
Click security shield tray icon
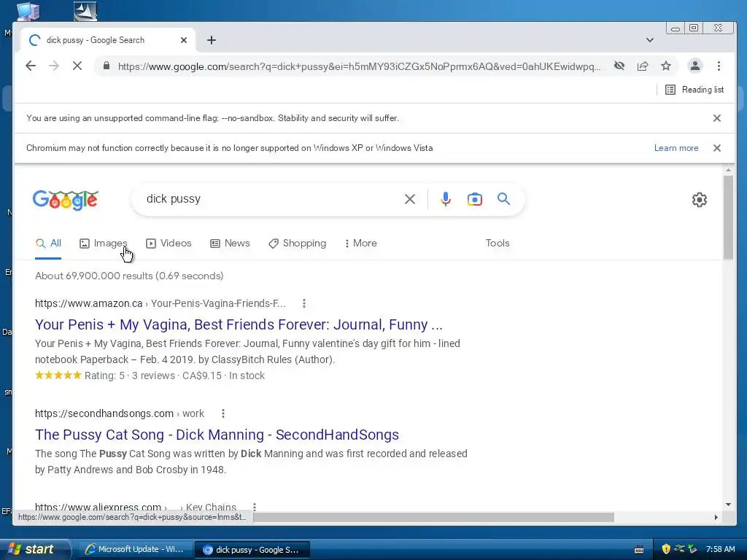click(x=666, y=549)
